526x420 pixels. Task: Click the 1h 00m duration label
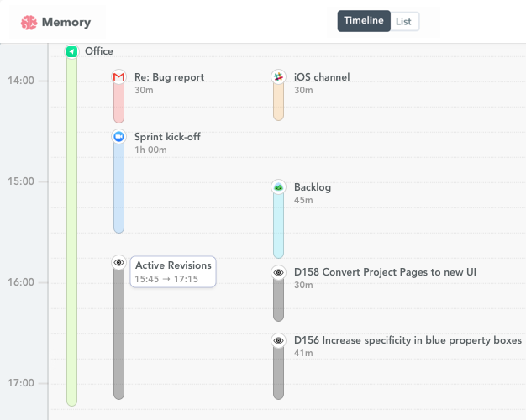click(150, 150)
